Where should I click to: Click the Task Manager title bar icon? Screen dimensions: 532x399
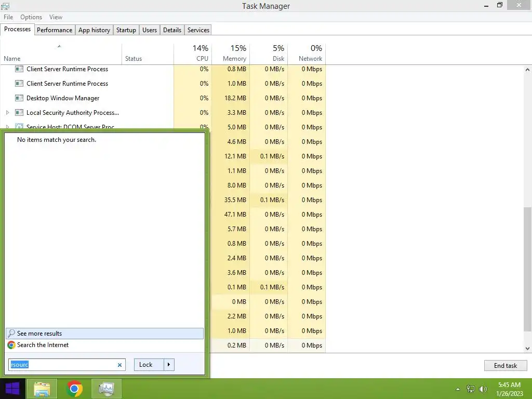(x=5, y=6)
